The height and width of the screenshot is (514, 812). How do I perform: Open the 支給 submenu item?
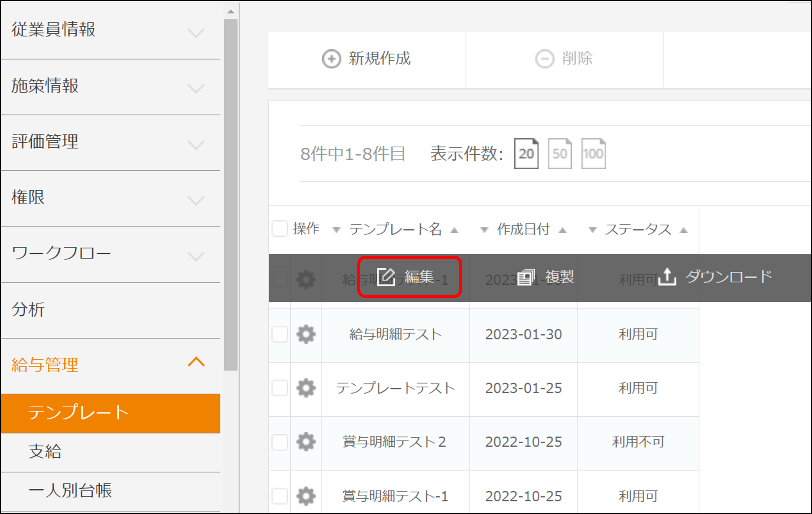pyautogui.click(x=45, y=451)
